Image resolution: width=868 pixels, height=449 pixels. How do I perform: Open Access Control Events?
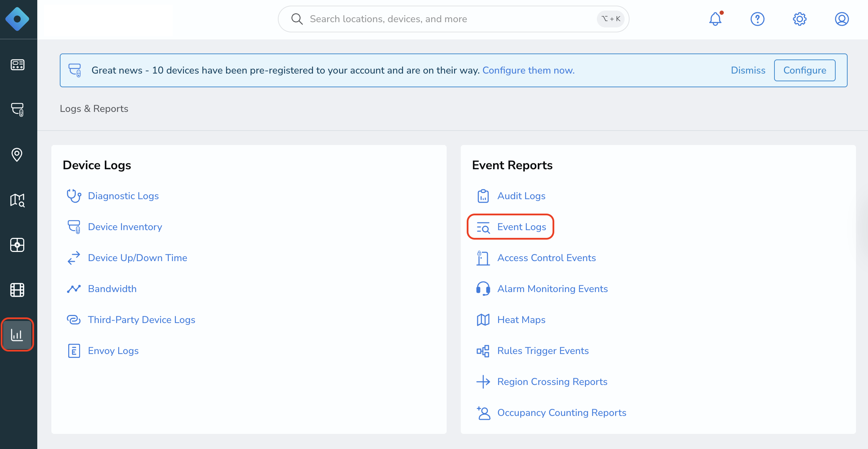tap(547, 258)
